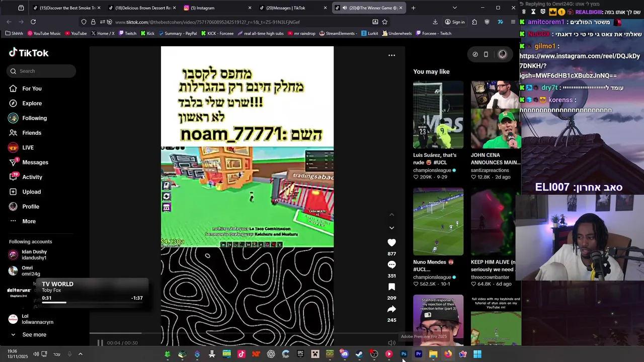Open the TikTok logo home link
The width and height of the screenshot is (644, 362).
coord(29,53)
